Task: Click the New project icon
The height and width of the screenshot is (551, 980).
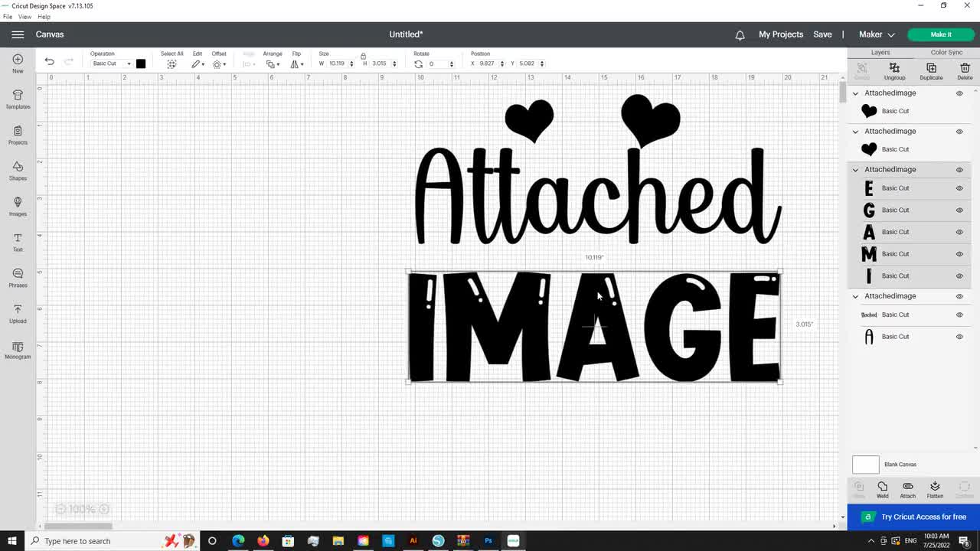Action: click(18, 64)
